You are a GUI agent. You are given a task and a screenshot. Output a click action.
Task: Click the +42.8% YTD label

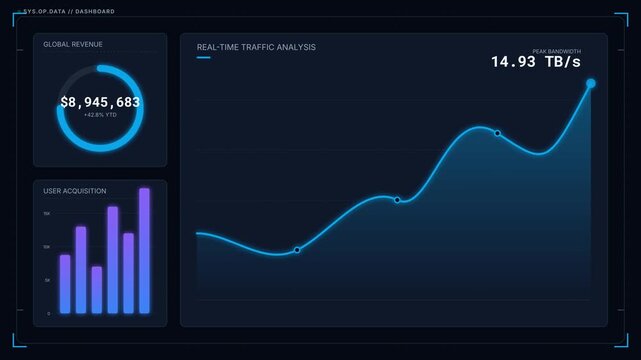tap(100, 115)
